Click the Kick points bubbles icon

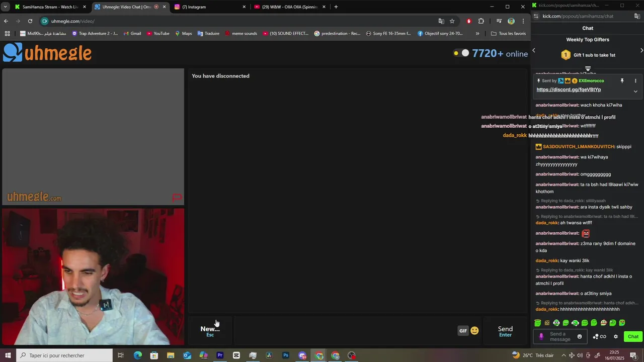coord(596,336)
